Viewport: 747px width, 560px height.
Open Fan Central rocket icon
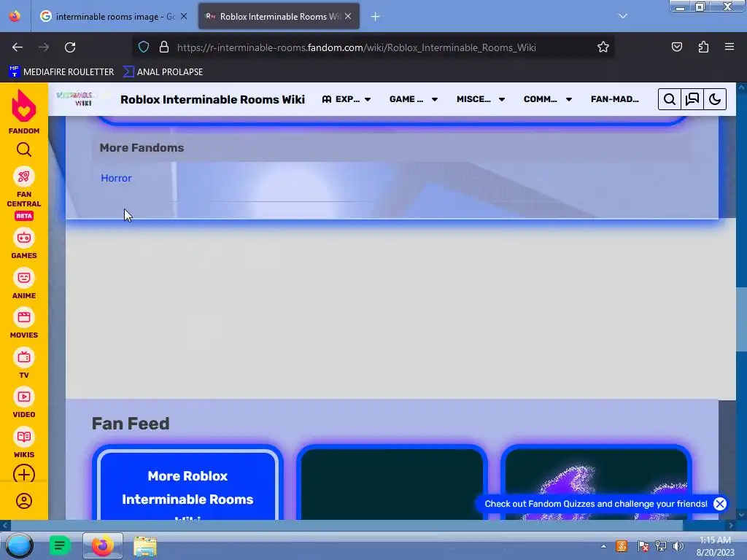pyautogui.click(x=24, y=177)
